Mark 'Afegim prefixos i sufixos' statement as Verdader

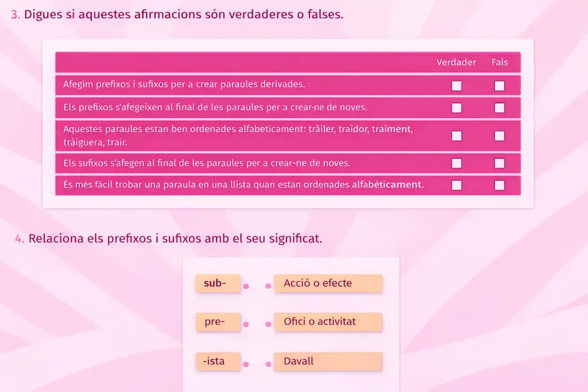tap(457, 86)
